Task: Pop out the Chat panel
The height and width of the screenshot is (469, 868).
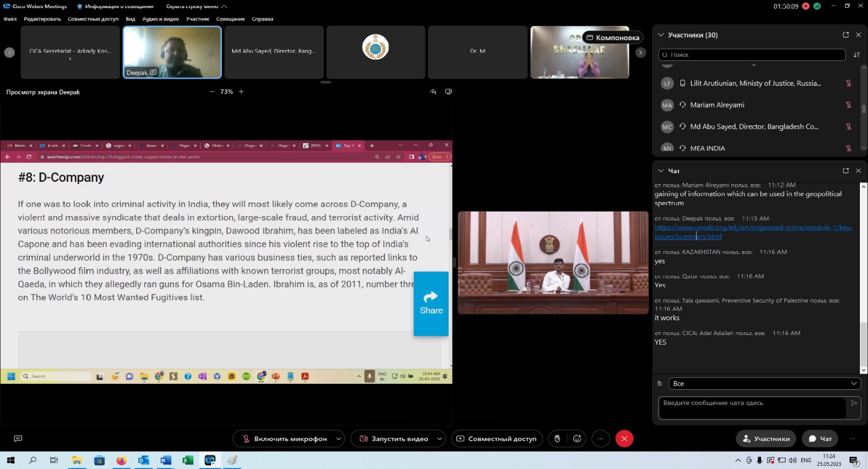Action: point(845,170)
